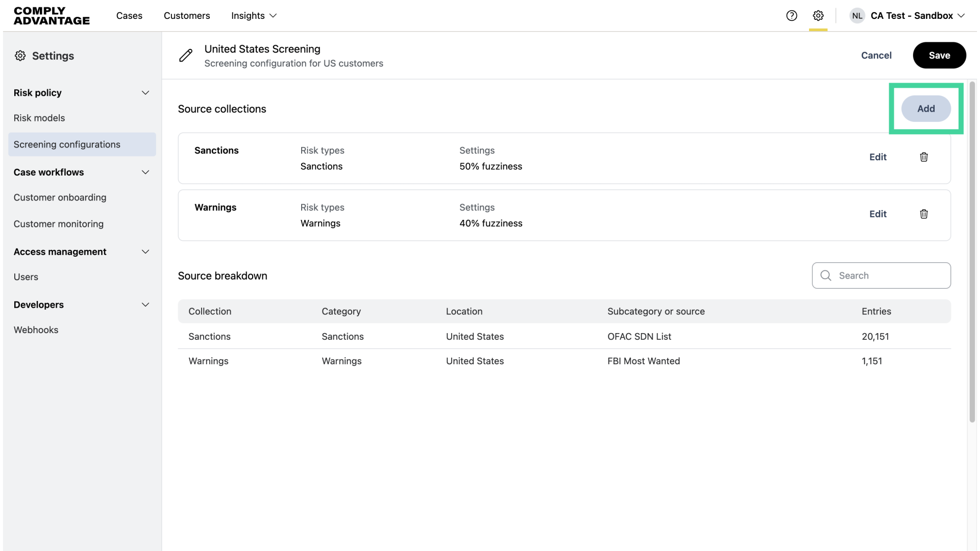This screenshot has width=980, height=551.
Task: Add a new source collection
Action: tap(925, 109)
